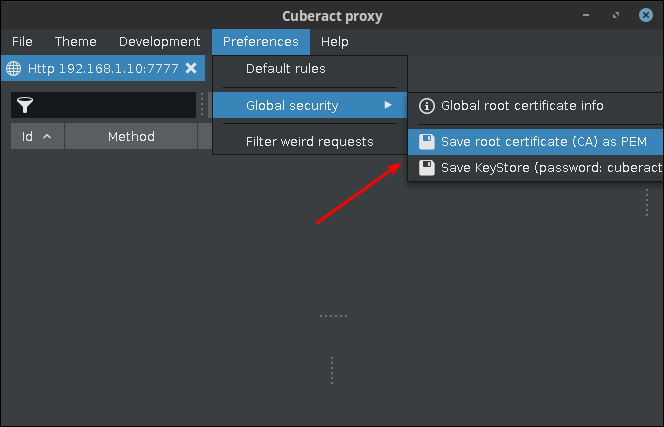
Task: Close the Preferences menu
Action: point(260,42)
